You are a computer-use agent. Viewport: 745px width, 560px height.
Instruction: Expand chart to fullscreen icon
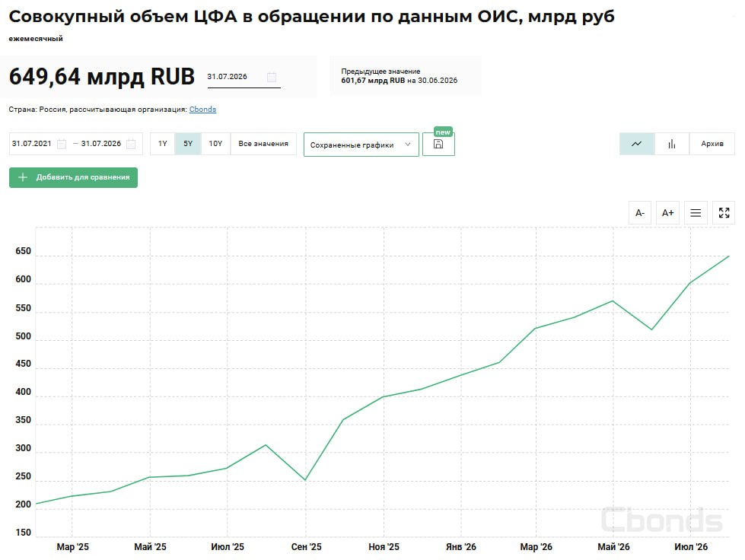click(x=724, y=213)
